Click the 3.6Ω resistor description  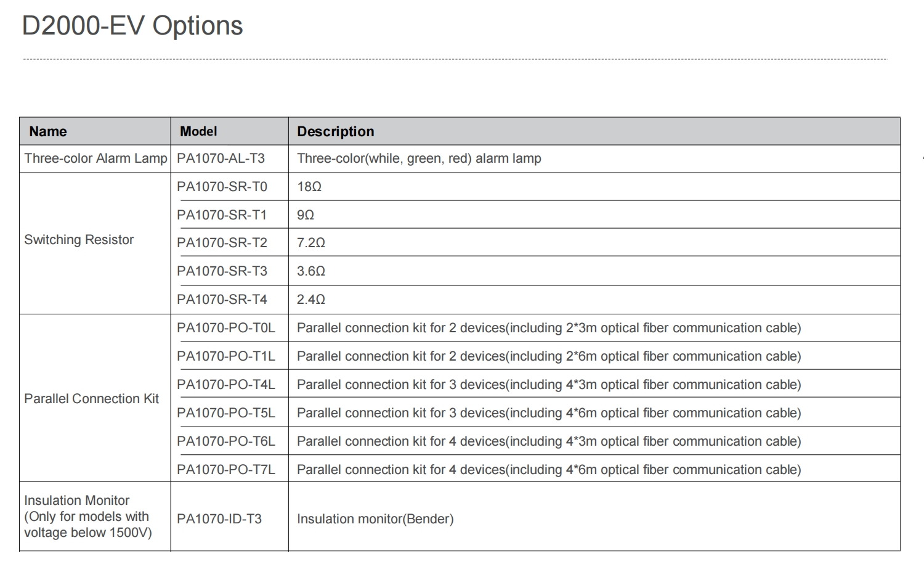(311, 271)
